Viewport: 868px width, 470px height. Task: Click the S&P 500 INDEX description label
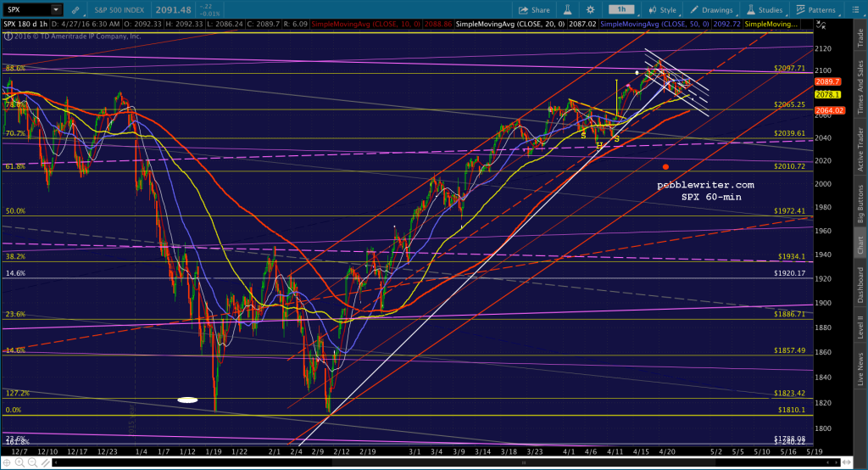pyautogui.click(x=119, y=10)
